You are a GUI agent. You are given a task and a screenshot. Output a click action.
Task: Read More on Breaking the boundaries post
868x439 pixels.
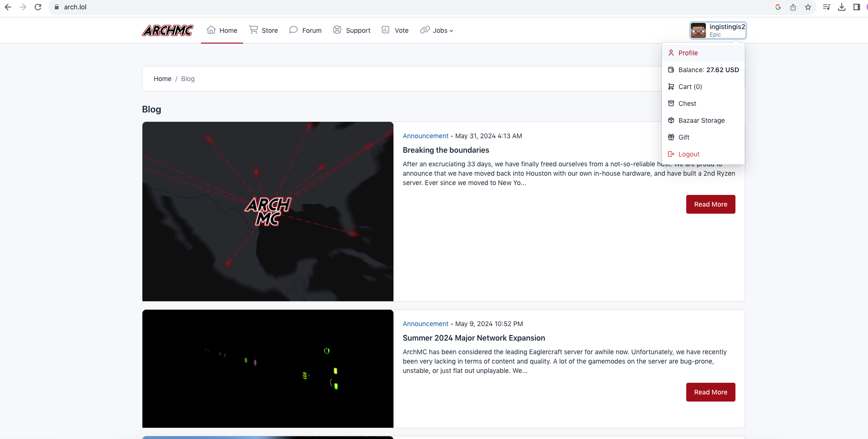(711, 204)
